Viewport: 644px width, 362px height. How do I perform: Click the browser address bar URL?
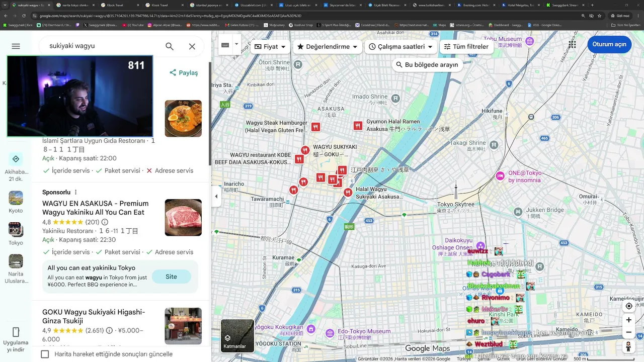tap(171, 16)
